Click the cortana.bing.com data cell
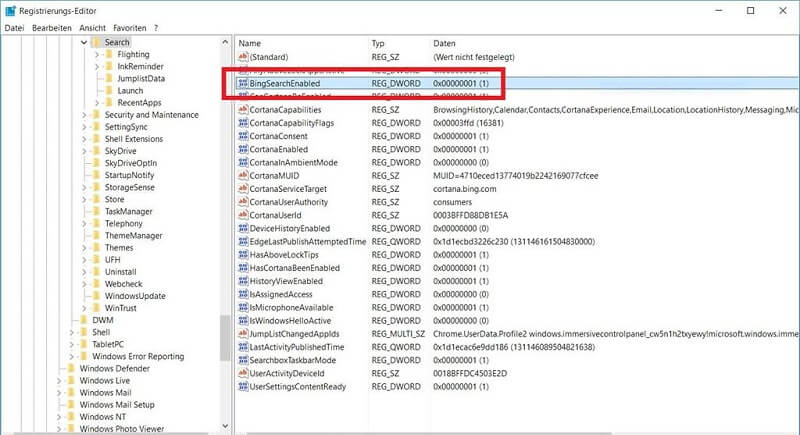Image resolution: width=800 pixels, height=435 pixels. point(464,189)
